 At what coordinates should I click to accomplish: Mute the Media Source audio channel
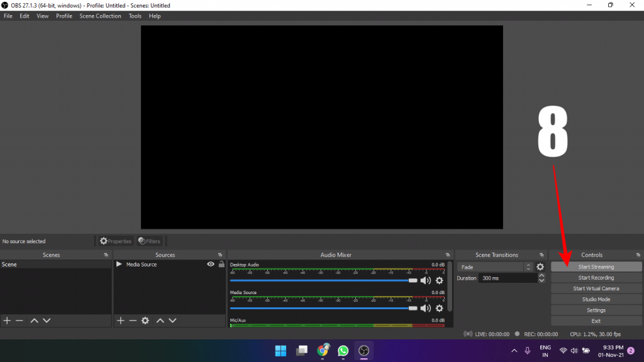(x=426, y=308)
